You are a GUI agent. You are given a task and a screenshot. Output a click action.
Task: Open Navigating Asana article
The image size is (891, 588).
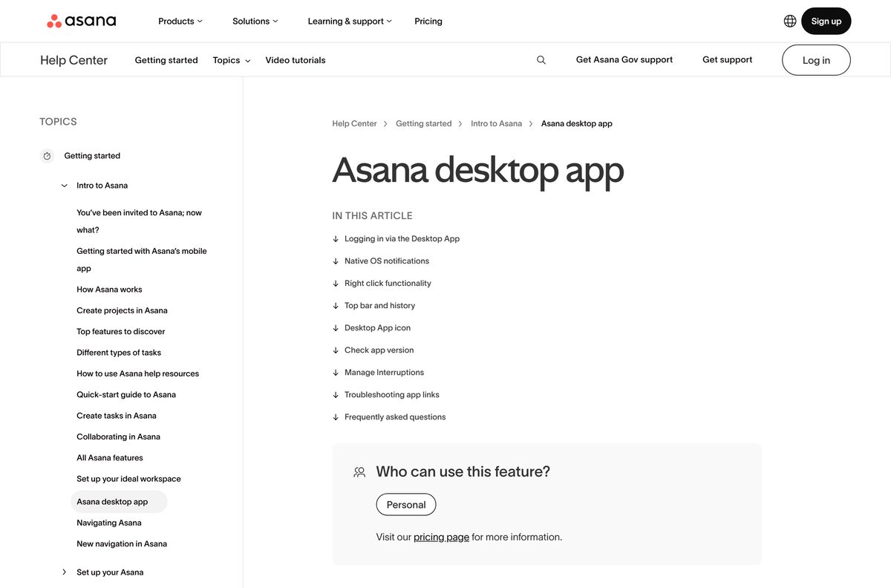point(109,523)
